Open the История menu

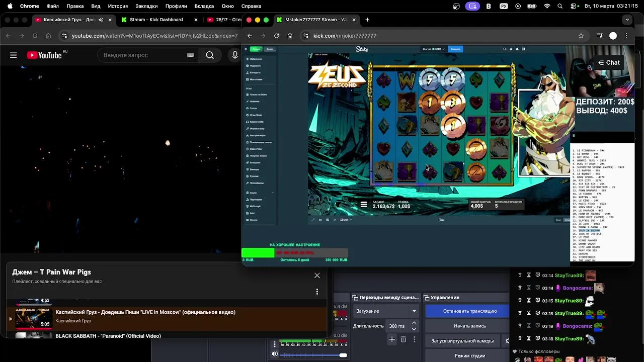118,6
